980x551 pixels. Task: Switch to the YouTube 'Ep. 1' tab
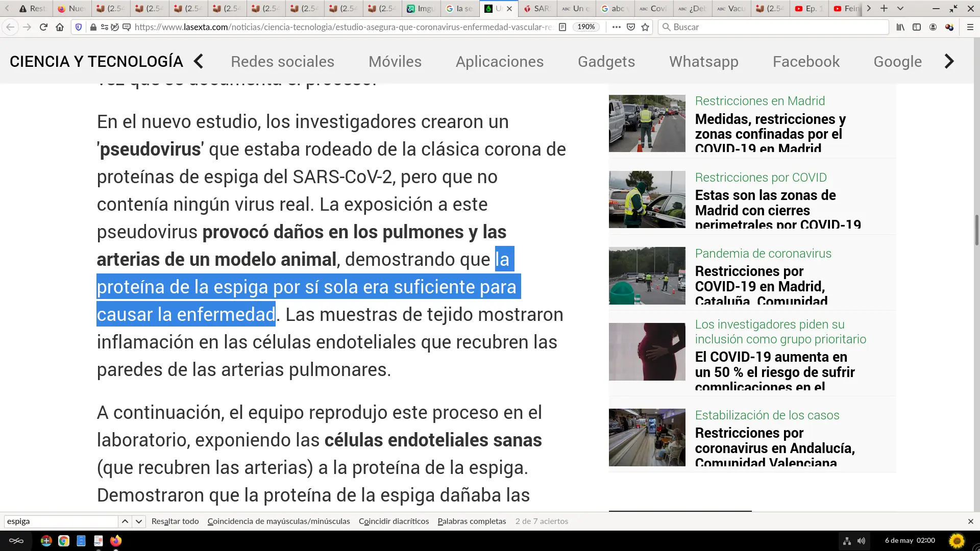(x=808, y=8)
